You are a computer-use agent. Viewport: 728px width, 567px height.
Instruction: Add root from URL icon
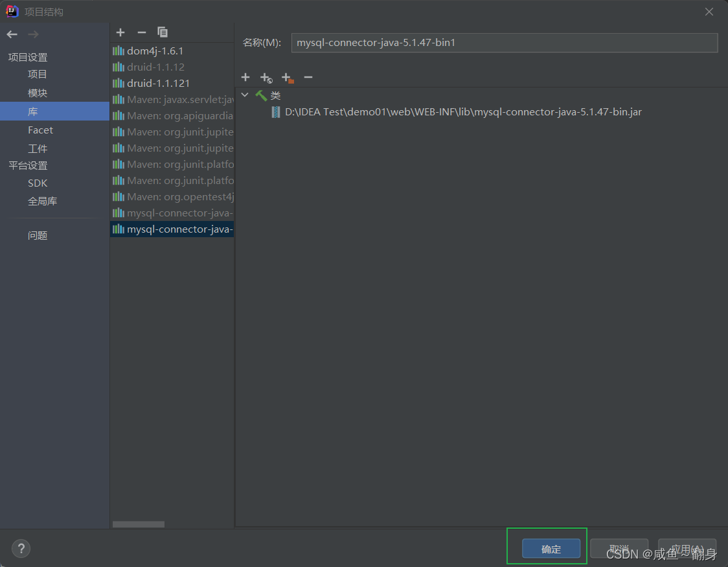[266, 78]
